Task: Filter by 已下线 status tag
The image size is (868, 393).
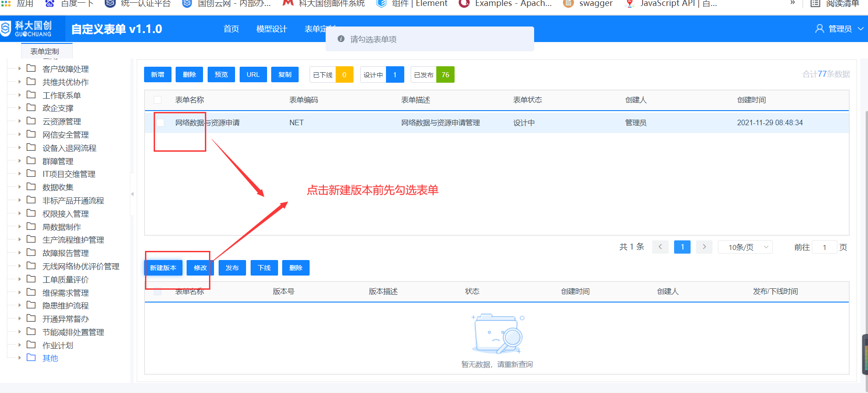Action: click(331, 74)
